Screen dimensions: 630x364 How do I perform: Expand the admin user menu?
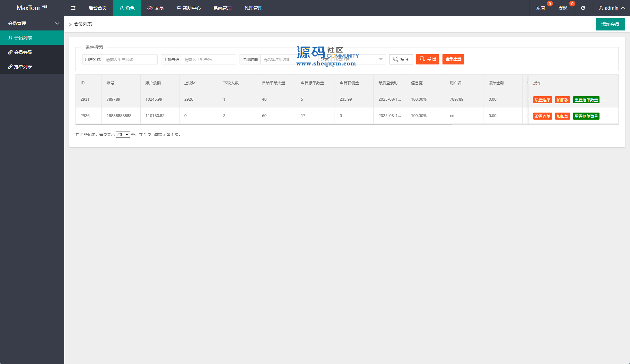point(612,8)
